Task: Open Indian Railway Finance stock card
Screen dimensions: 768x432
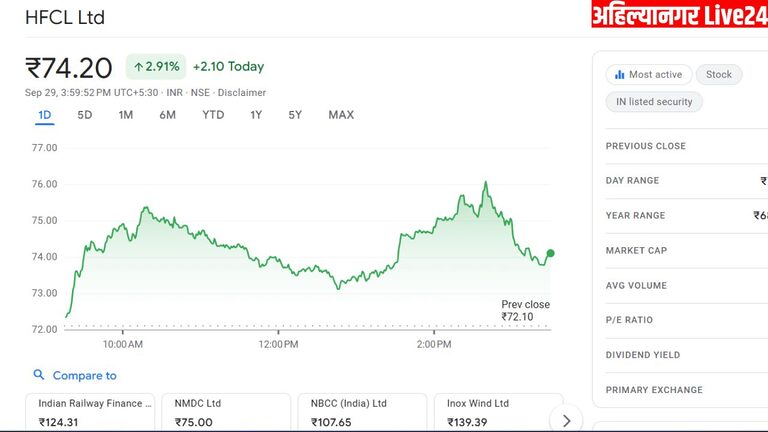Action: (91, 412)
